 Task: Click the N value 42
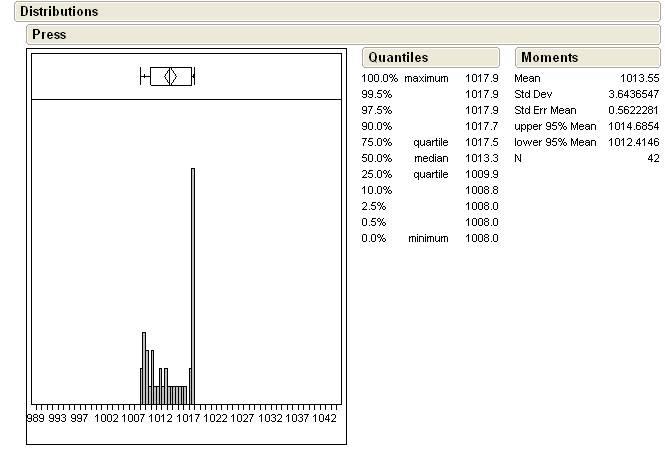click(653, 158)
